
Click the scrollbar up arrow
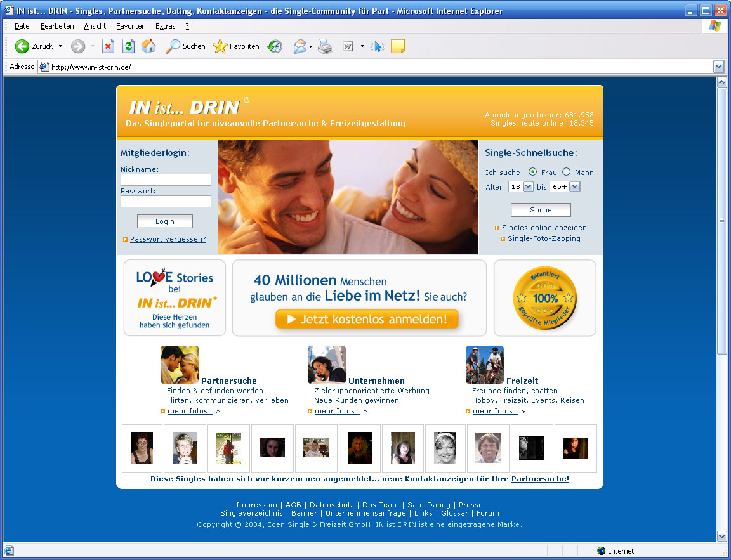721,82
